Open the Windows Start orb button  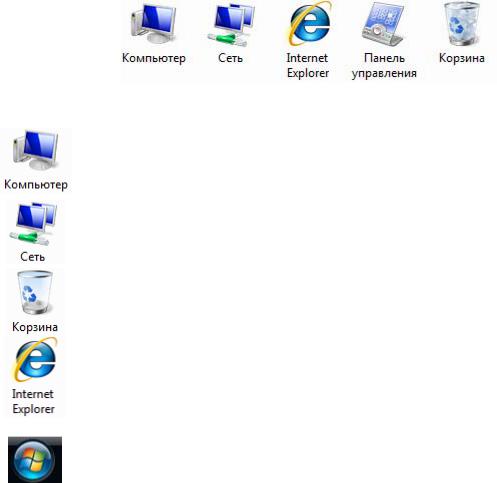coord(35,460)
